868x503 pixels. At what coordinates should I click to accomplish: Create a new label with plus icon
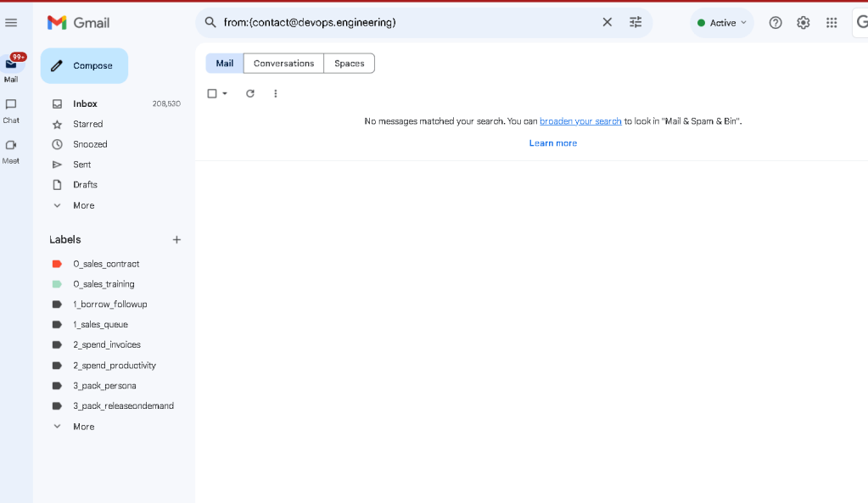[x=176, y=239]
